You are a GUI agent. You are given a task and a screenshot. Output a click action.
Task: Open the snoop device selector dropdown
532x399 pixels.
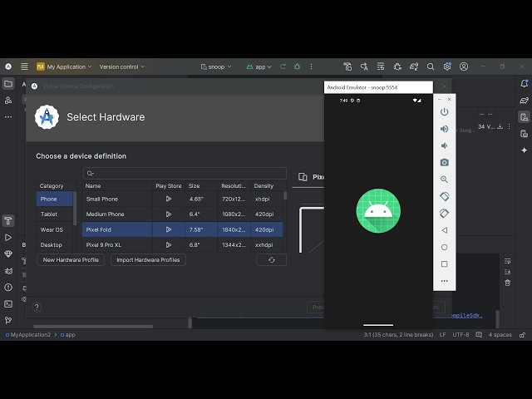(x=216, y=66)
